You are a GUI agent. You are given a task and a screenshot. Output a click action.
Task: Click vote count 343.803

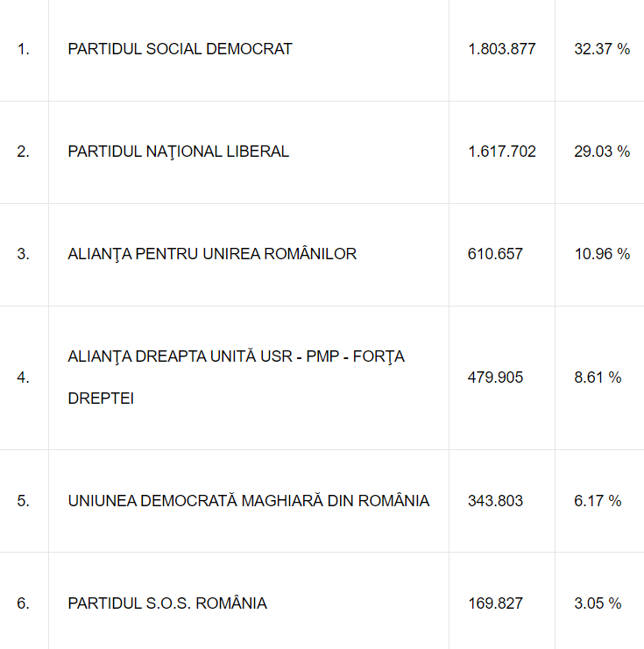(495, 501)
